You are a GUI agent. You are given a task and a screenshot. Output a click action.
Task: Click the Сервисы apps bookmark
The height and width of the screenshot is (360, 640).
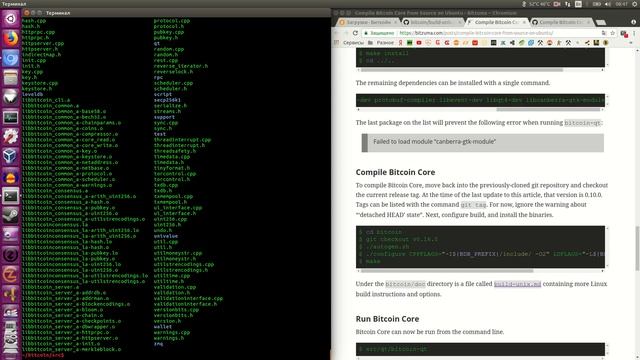(349, 42)
